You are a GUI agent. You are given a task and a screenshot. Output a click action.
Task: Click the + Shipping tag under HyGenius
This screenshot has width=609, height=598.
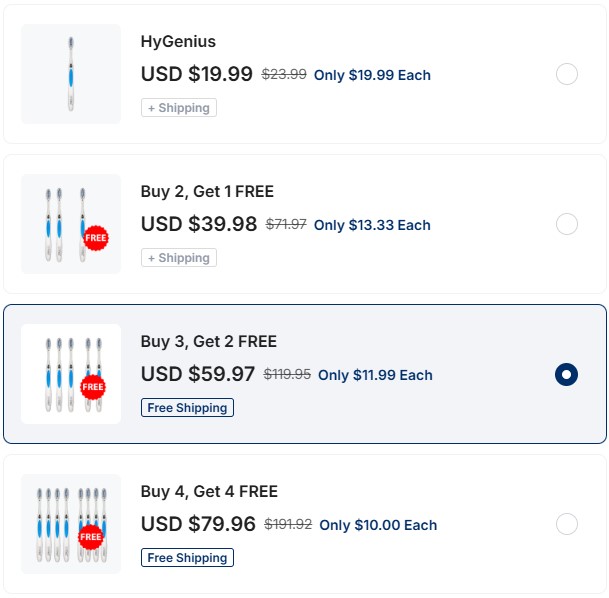point(179,108)
